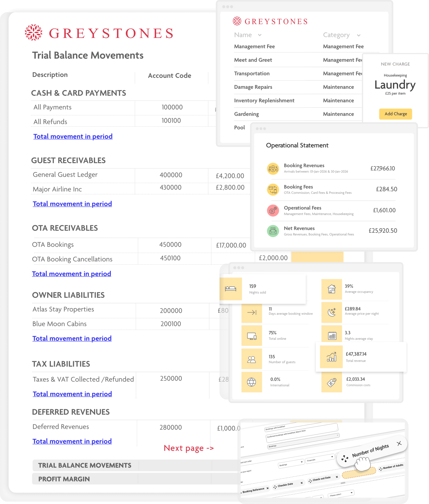Remove the Check-out Date field chip
The width and height of the screenshot is (429, 504).
click(337, 477)
